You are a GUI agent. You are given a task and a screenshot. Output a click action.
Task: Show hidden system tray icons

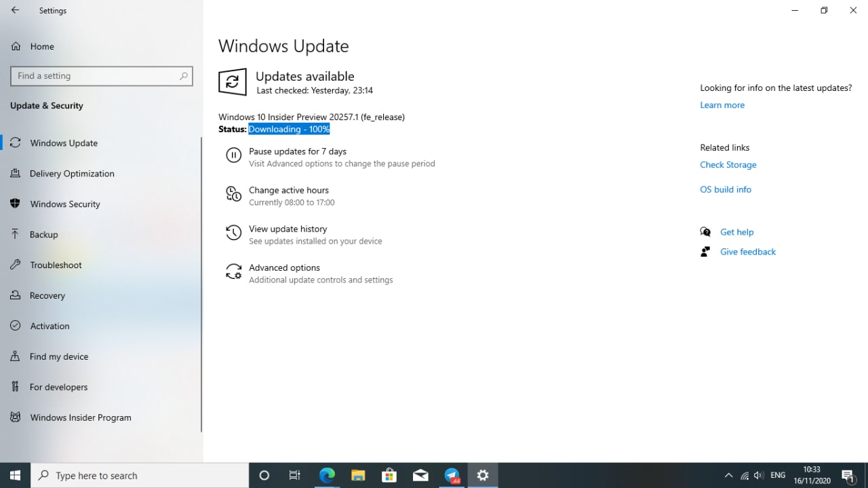729,475
